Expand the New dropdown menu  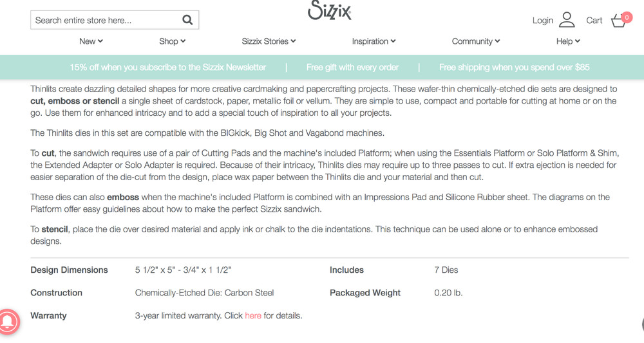91,41
